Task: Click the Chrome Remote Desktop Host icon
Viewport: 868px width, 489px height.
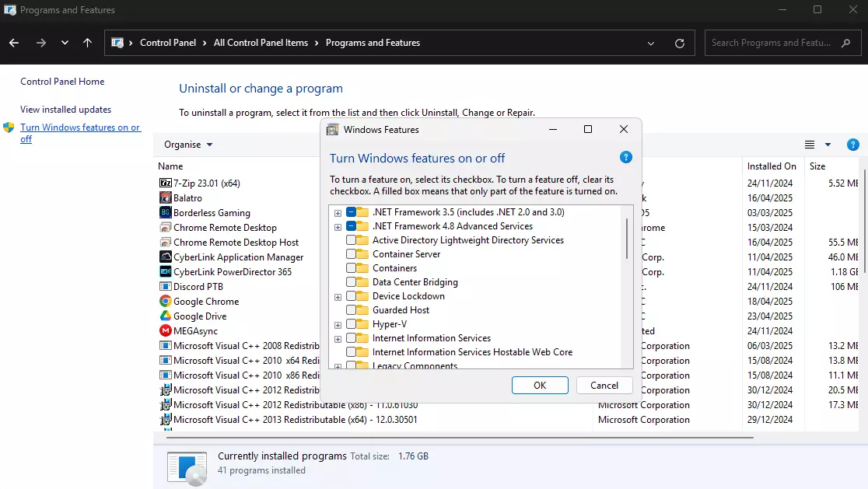Action: [x=165, y=243]
